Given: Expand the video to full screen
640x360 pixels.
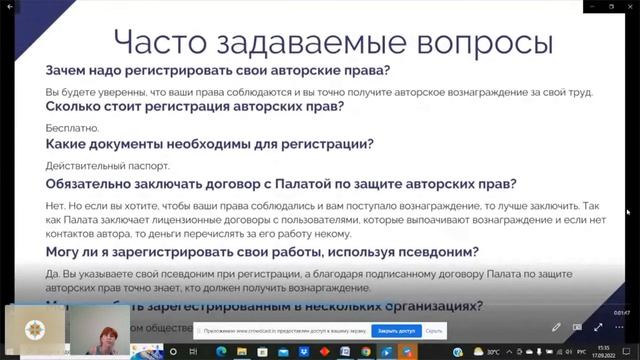Looking at the screenshot, I should point(598,327).
